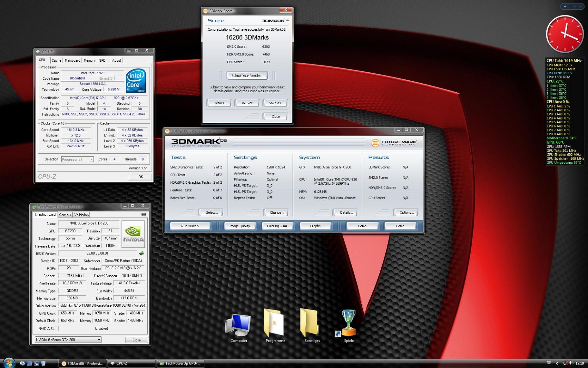This screenshot has height=368, width=588.
Task: Click the Futuremark Corporation logo
Action: (x=394, y=143)
